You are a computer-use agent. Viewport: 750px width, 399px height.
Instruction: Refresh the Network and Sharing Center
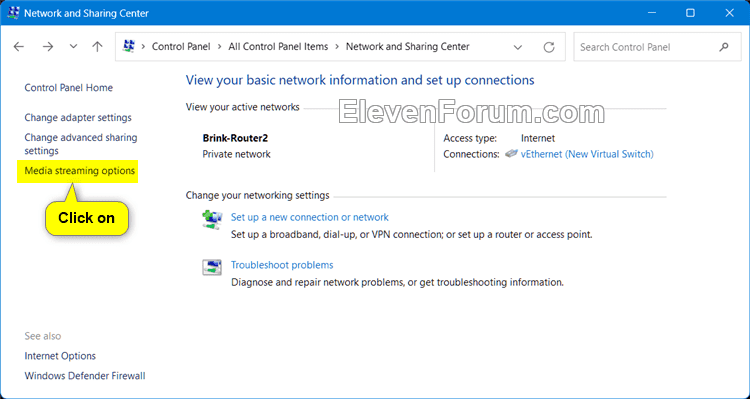(x=549, y=47)
